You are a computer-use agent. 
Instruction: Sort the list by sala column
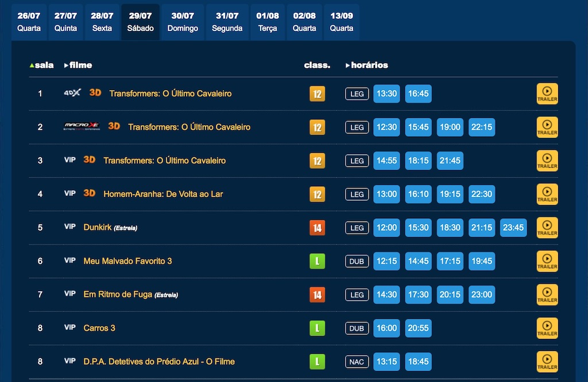[42, 65]
